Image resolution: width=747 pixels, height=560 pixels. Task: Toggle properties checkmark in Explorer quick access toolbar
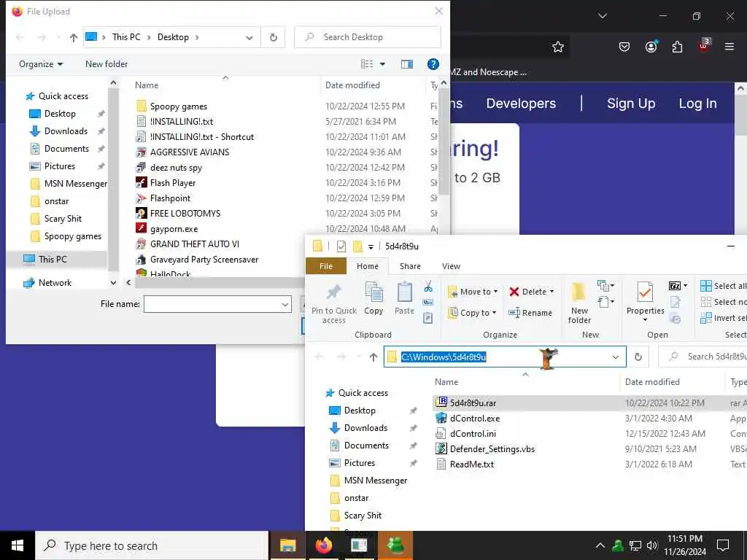[341, 246]
